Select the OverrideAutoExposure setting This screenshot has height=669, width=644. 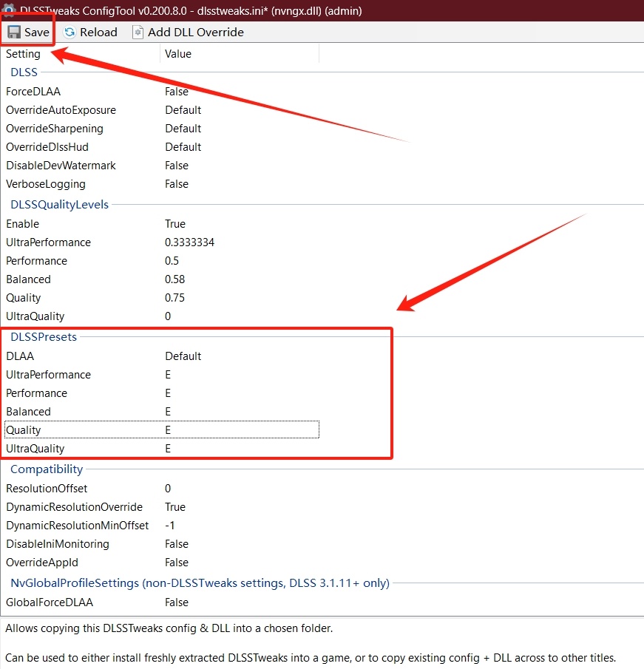(61, 110)
